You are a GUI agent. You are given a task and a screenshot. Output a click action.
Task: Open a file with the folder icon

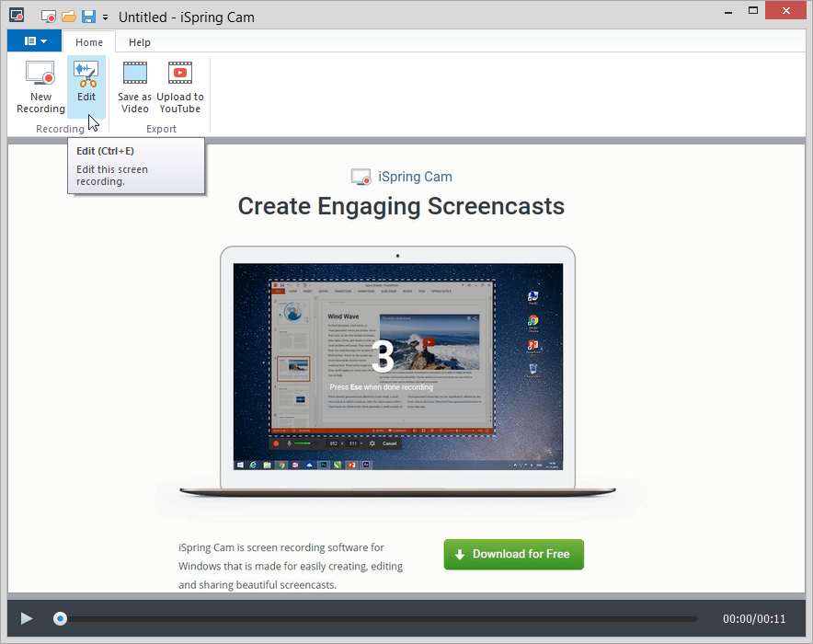click(x=68, y=17)
